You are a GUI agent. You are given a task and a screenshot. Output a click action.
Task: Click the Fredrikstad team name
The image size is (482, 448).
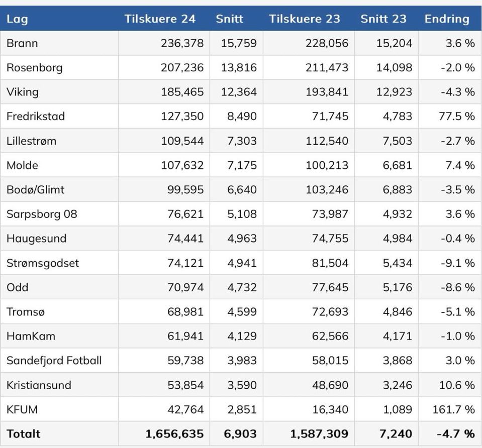point(36,117)
